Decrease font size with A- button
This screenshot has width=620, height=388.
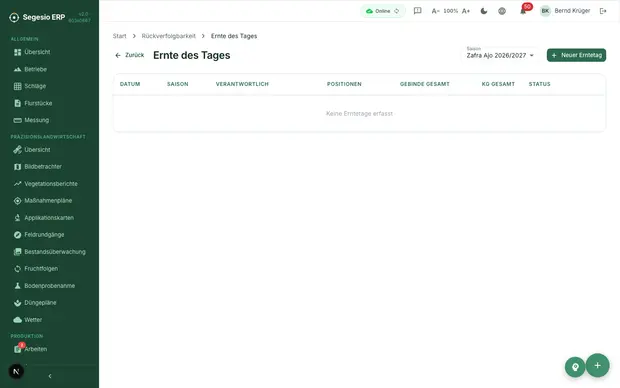point(435,11)
